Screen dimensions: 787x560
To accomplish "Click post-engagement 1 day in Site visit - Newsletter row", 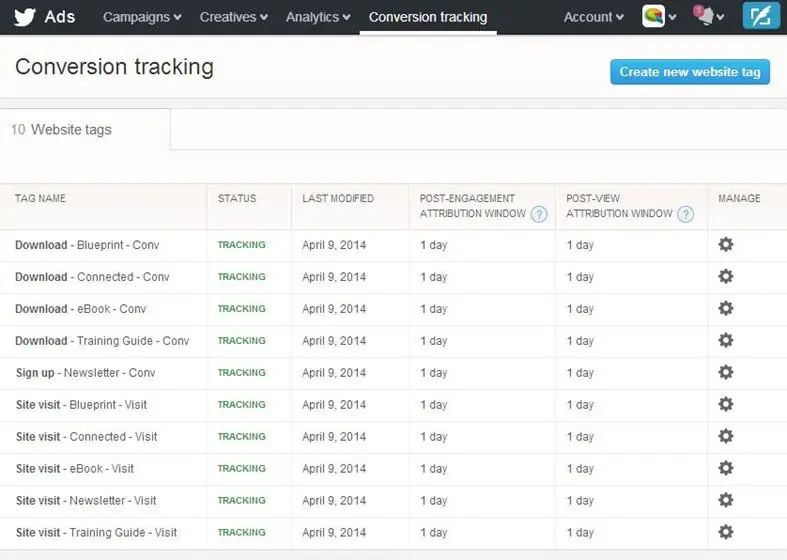I will (x=434, y=500).
